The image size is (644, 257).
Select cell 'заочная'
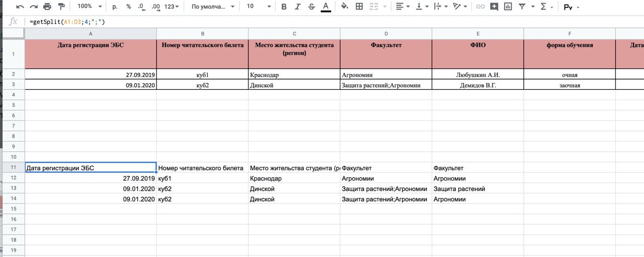(x=570, y=85)
